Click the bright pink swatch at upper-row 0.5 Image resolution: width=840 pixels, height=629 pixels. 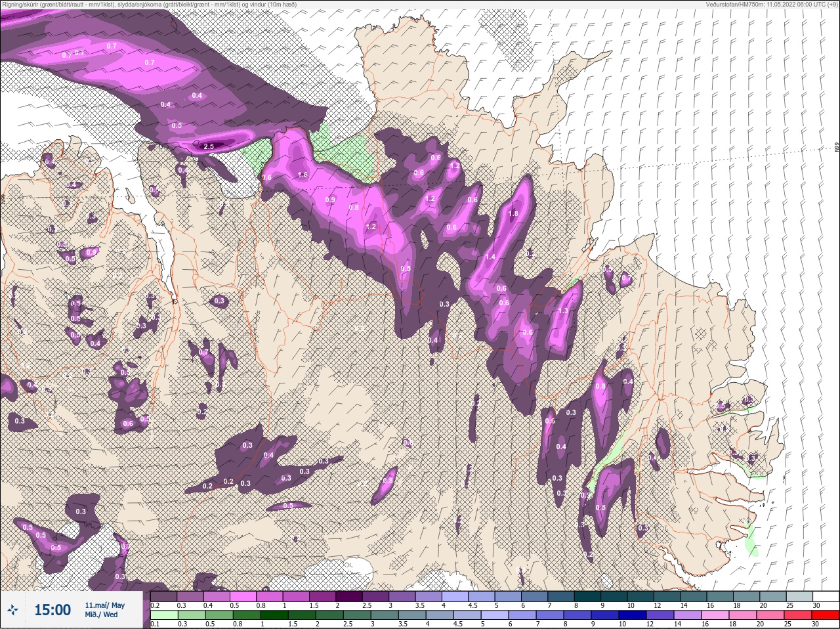[243, 596]
